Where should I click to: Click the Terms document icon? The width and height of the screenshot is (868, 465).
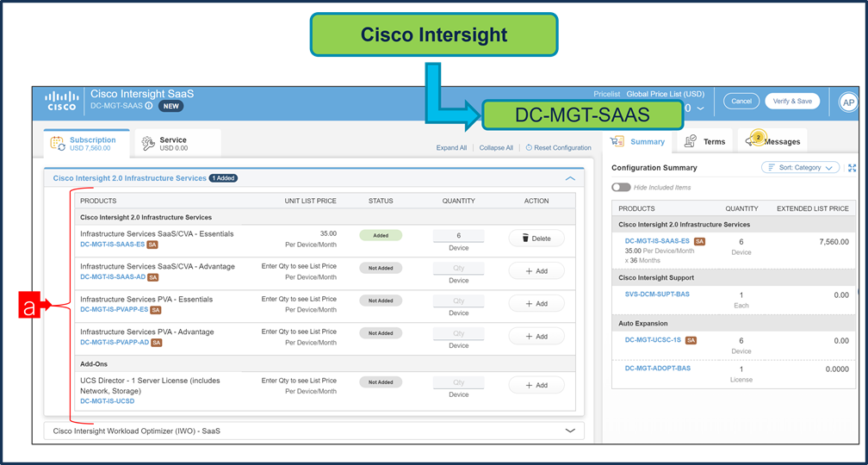[691, 141]
